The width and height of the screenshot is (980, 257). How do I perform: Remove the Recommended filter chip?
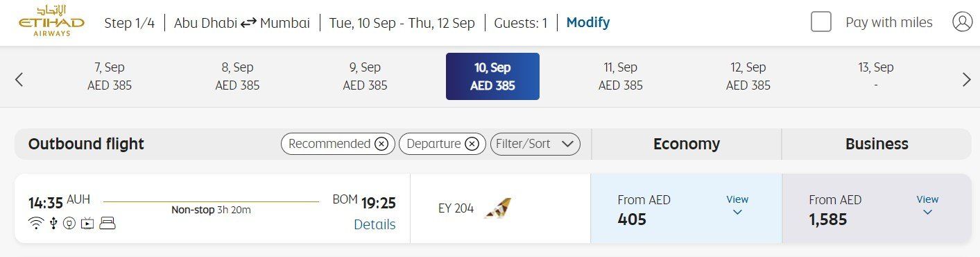tap(381, 144)
